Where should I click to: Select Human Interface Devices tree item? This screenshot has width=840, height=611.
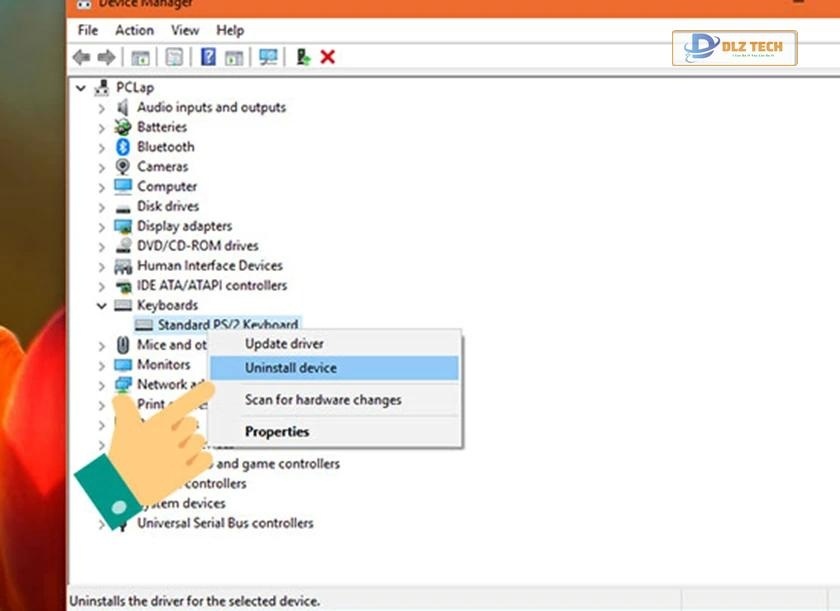point(210,266)
